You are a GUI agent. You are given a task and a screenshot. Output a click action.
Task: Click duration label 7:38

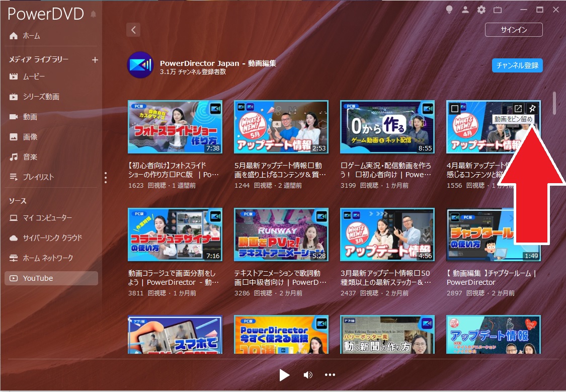(x=213, y=148)
